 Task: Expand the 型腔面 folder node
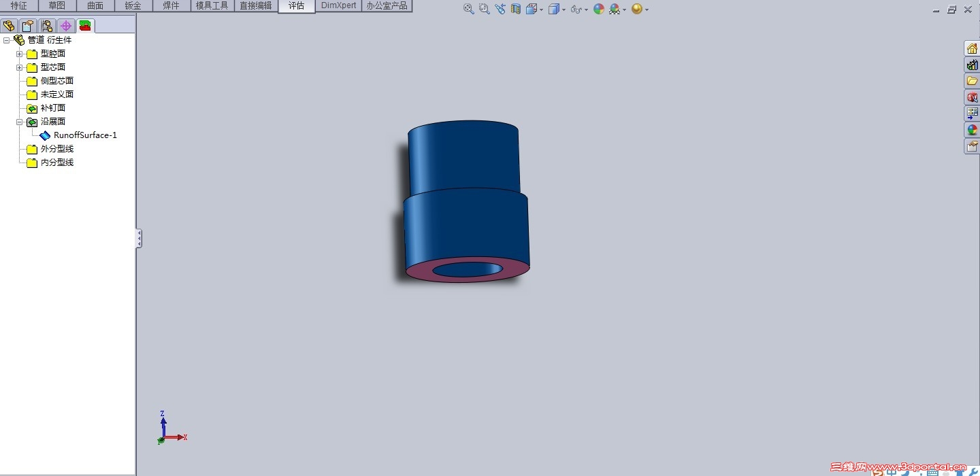[x=20, y=54]
